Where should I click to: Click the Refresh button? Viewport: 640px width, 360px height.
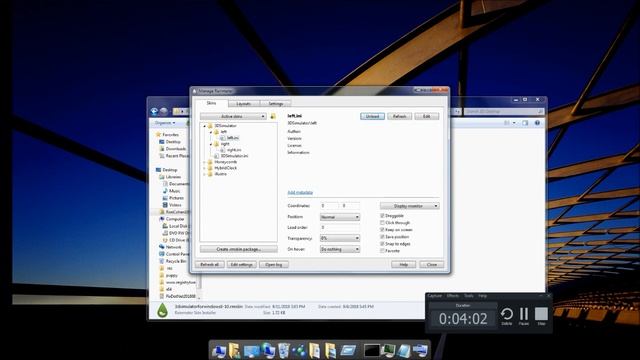(400, 116)
